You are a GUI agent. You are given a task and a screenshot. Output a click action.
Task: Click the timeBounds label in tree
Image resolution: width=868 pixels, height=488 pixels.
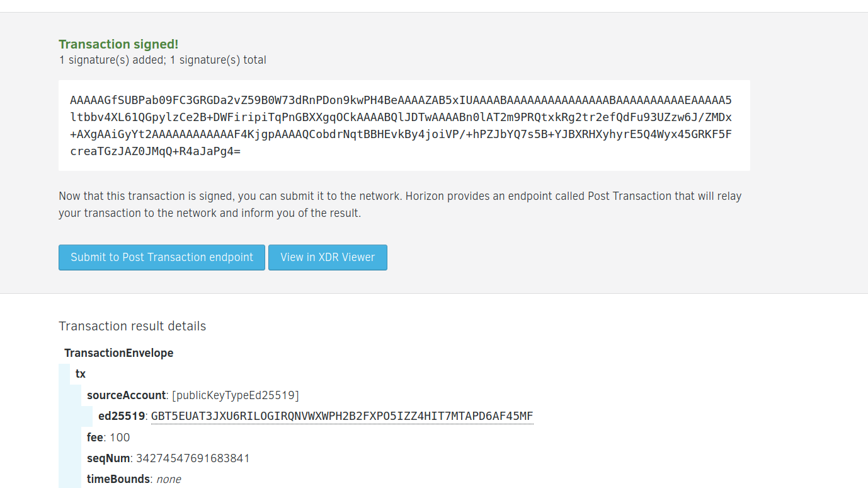[118, 479]
